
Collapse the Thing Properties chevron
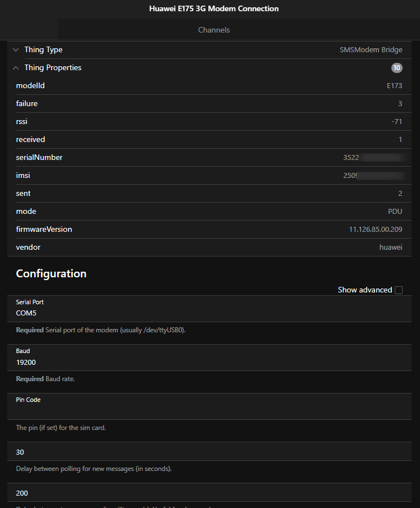(16, 68)
